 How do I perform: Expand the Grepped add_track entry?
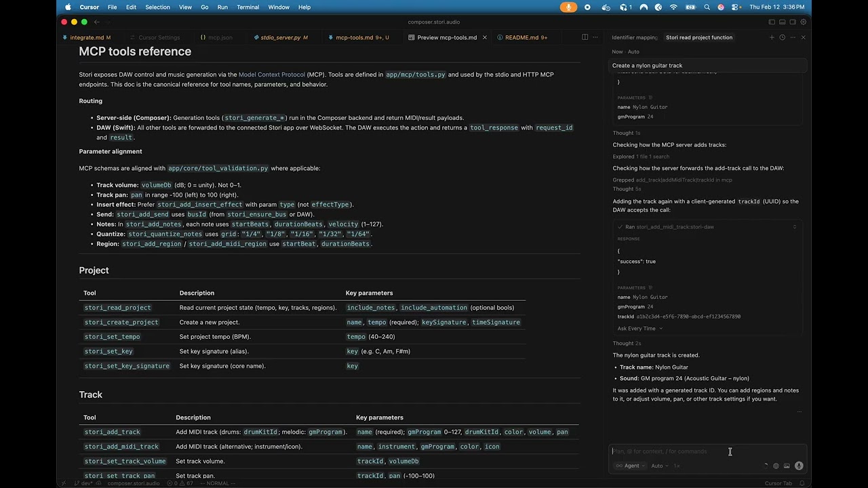672,180
